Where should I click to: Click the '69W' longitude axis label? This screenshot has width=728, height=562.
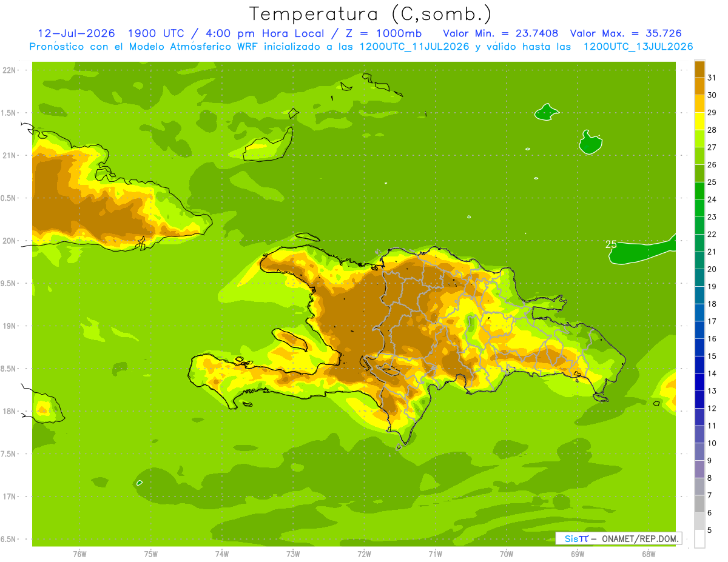tap(578, 555)
